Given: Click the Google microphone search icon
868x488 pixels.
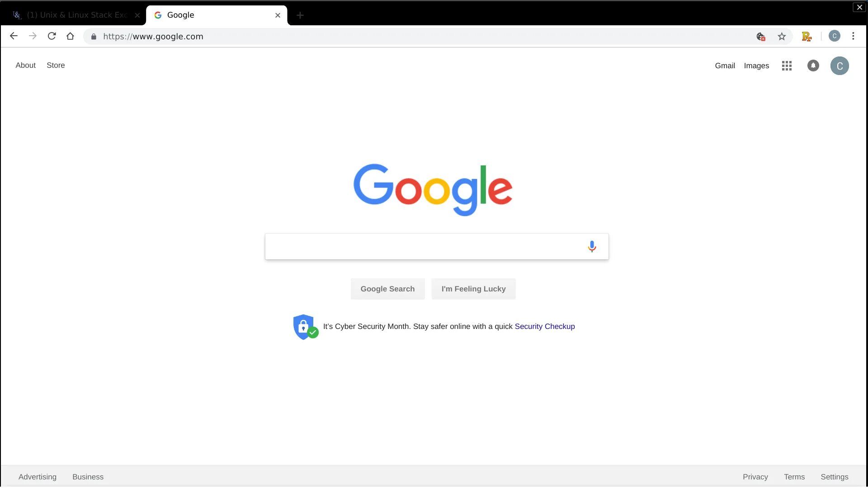Looking at the screenshot, I should [x=591, y=246].
